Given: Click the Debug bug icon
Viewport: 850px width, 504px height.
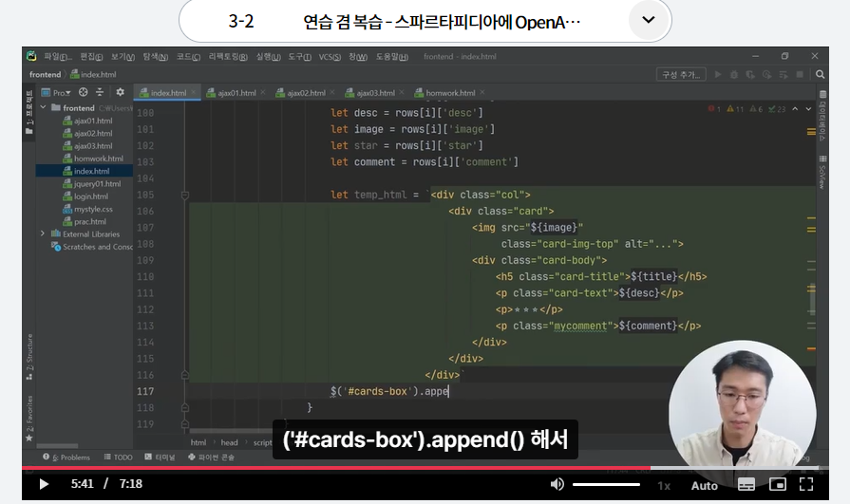Looking at the screenshot, I should coord(734,74).
